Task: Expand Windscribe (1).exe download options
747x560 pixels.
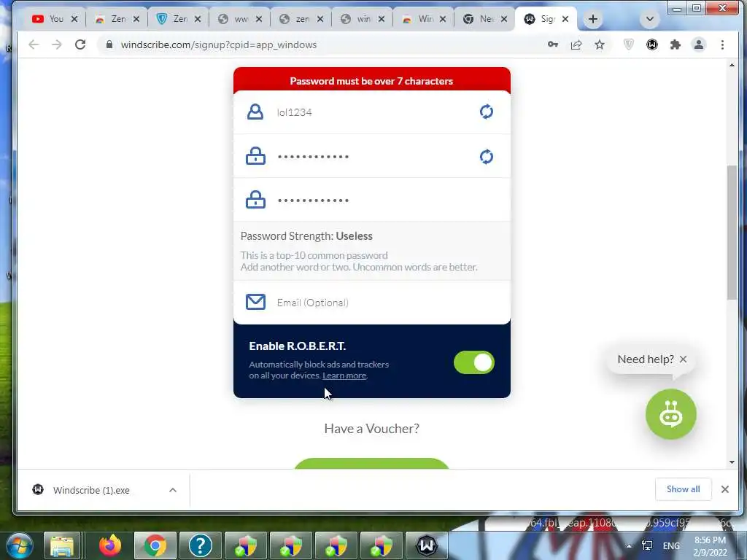Action: (173, 490)
